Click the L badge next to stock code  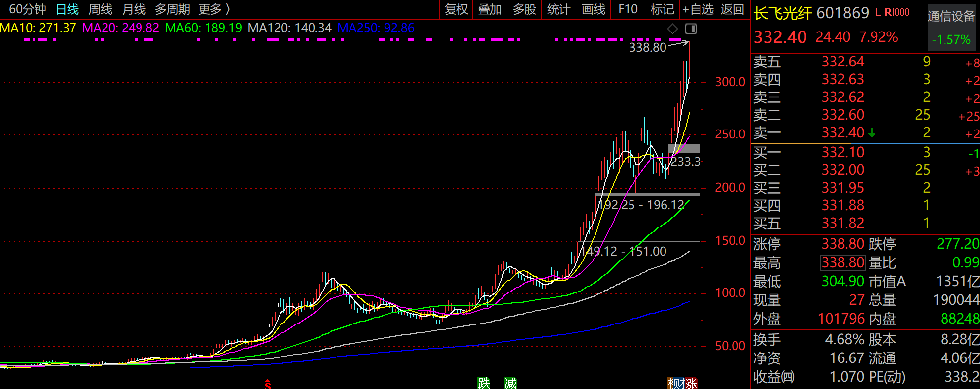tap(878, 12)
